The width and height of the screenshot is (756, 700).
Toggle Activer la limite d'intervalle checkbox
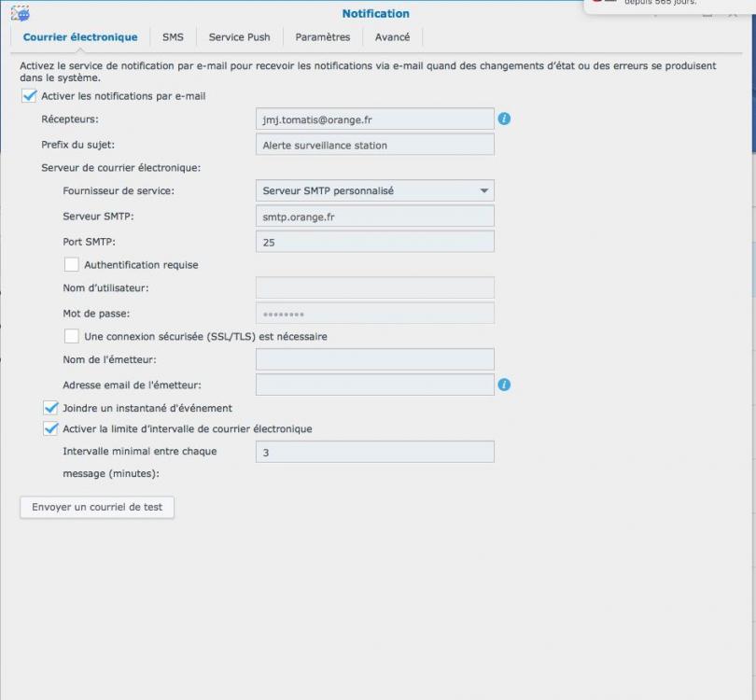(x=50, y=429)
